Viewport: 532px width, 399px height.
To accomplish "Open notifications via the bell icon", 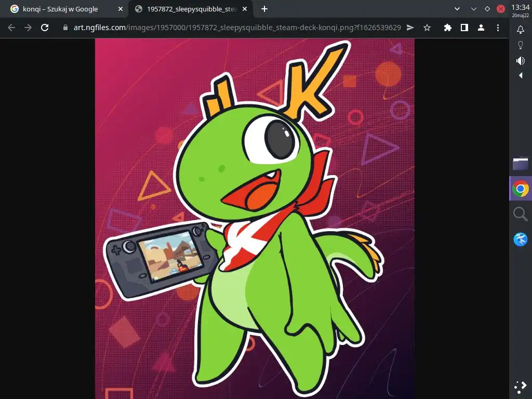I will (x=521, y=30).
